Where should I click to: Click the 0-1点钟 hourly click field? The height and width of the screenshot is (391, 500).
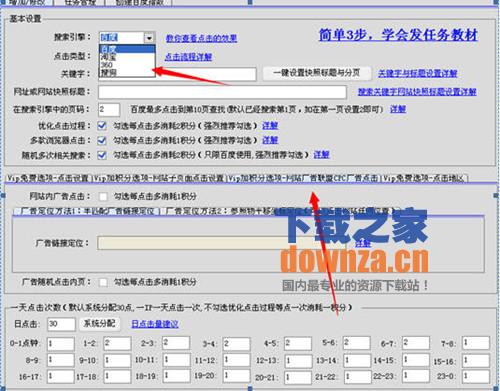point(60,344)
